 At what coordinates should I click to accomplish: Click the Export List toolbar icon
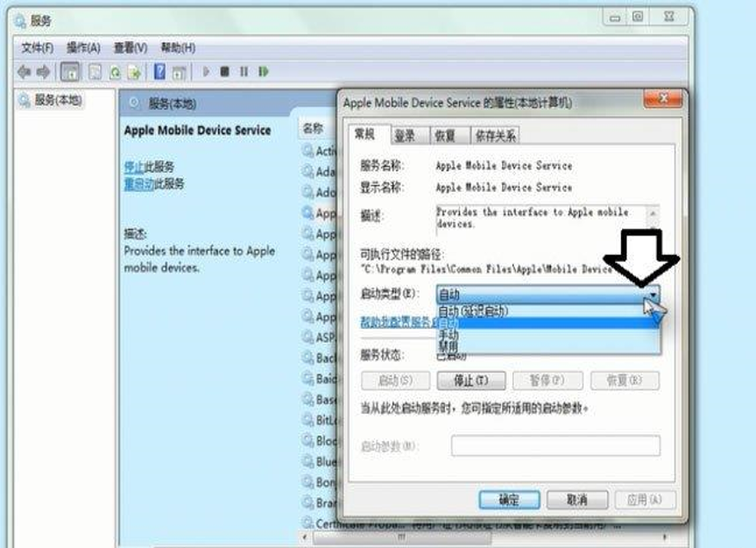click(x=135, y=73)
